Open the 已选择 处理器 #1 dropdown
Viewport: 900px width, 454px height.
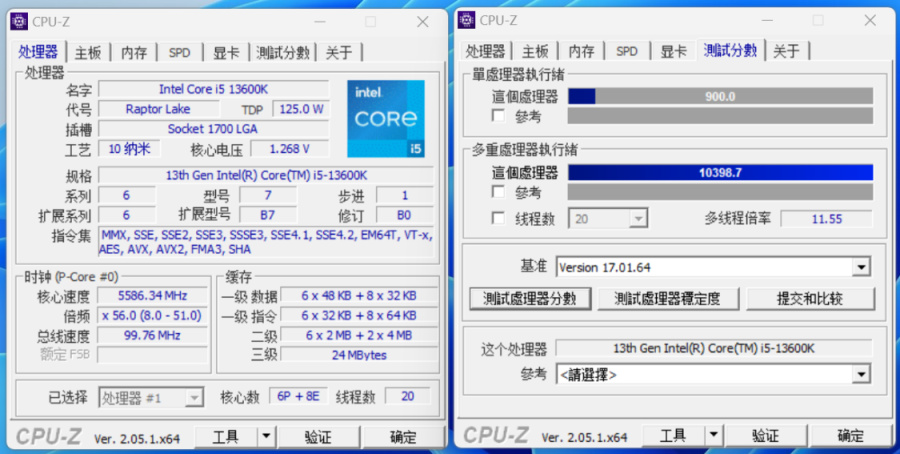click(151, 398)
